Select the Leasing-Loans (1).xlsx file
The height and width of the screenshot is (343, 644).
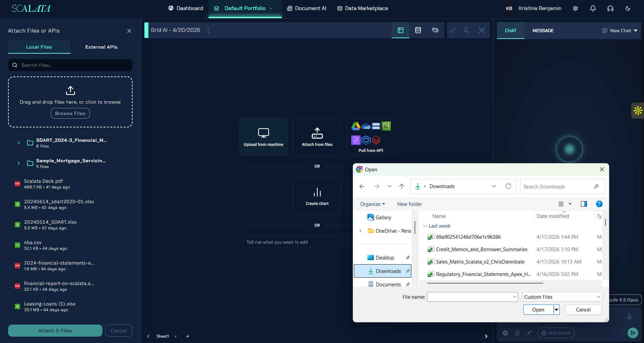click(70, 306)
